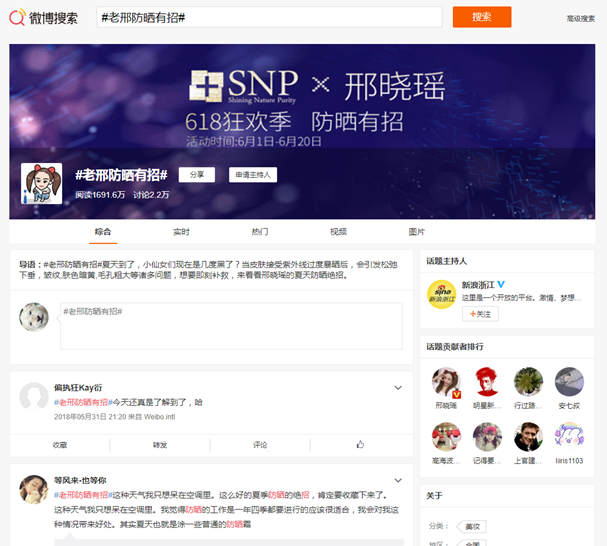Click the 讨论2.2万 discussion count
This screenshot has height=546, width=607.
tap(151, 195)
